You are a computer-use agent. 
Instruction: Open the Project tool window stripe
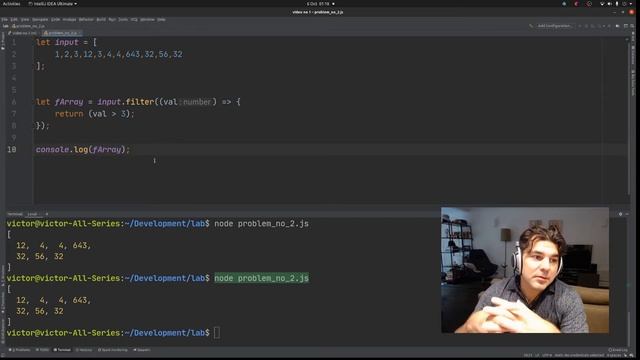click(2, 42)
